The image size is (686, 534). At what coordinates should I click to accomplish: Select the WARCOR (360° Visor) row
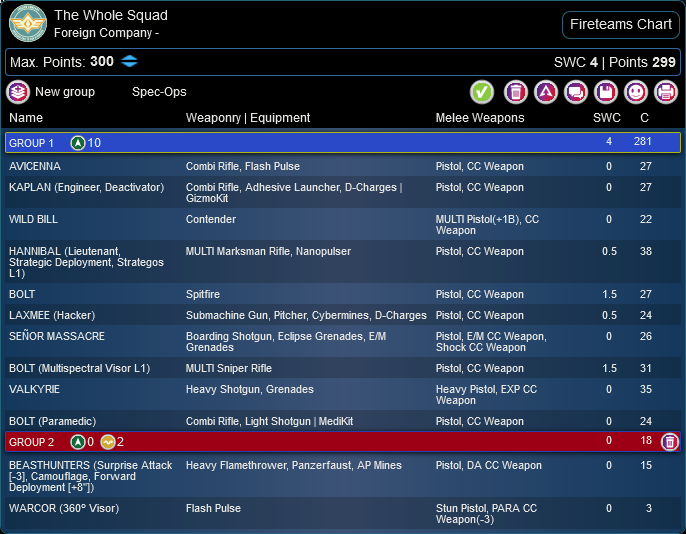pos(343,513)
